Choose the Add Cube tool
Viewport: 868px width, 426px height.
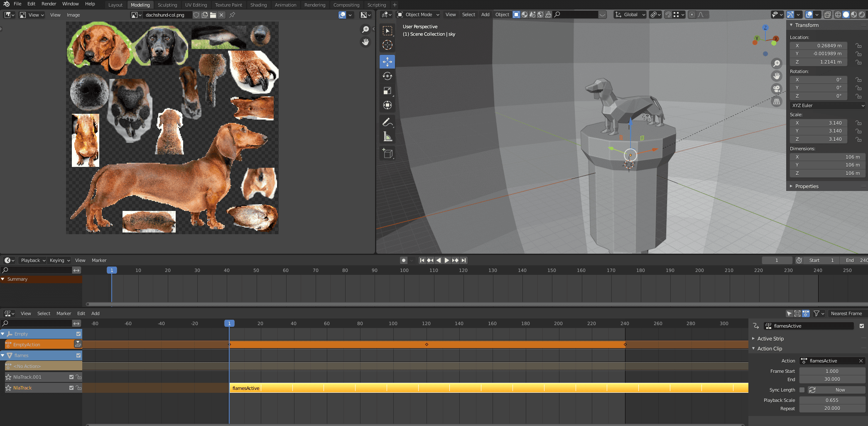click(x=387, y=154)
